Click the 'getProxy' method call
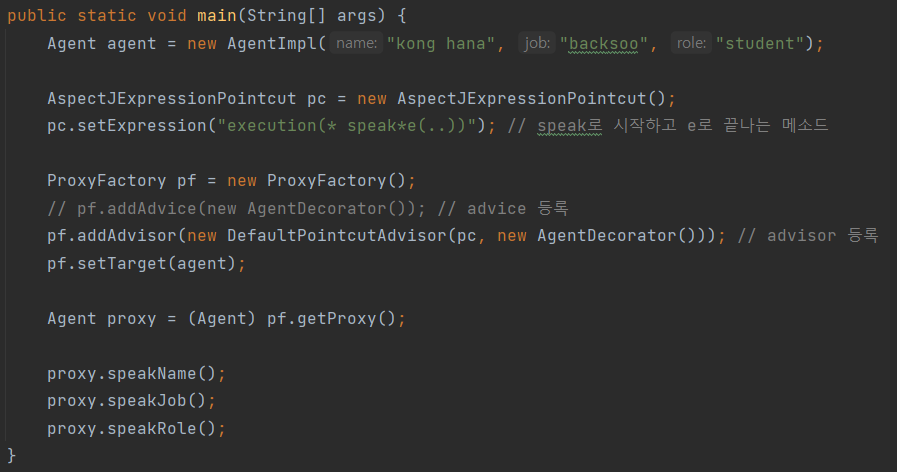Image resolution: width=897 pixels, height=472 pixels. pyautogui.click(x=336, y=319)
